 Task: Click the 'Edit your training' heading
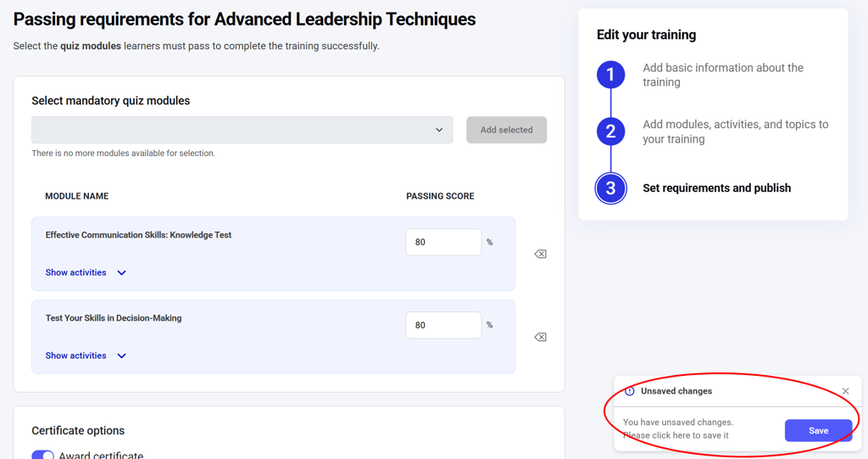pos(646,35)
